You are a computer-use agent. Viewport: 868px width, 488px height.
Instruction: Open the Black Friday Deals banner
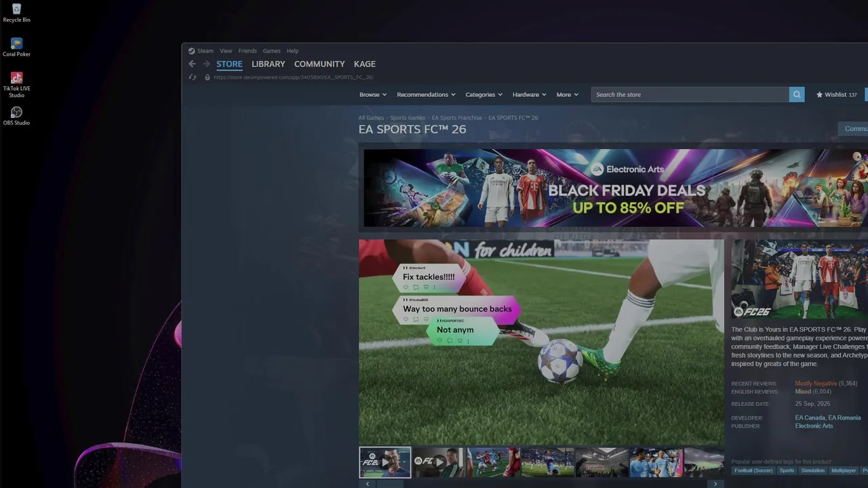616,188
